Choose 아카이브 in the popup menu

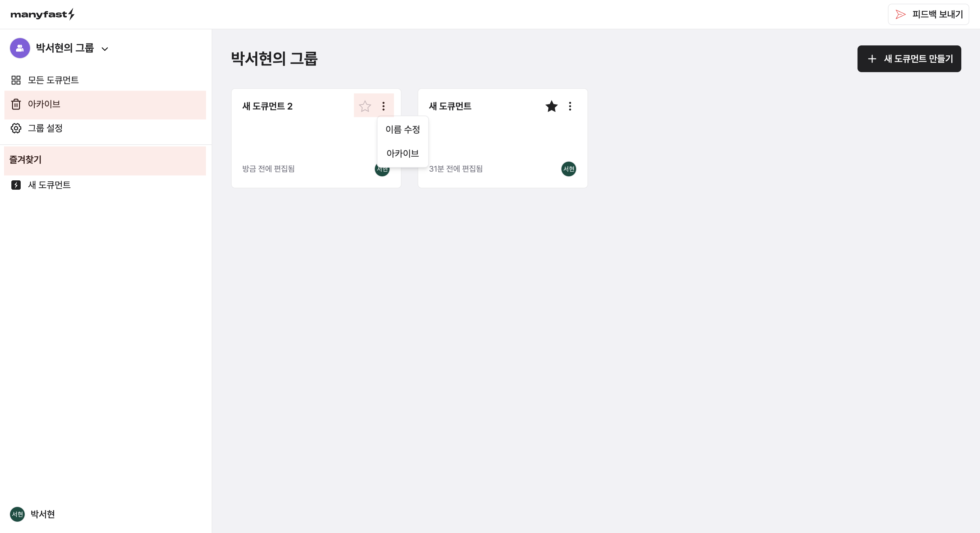pyautogui.click(x=403, y=153)
